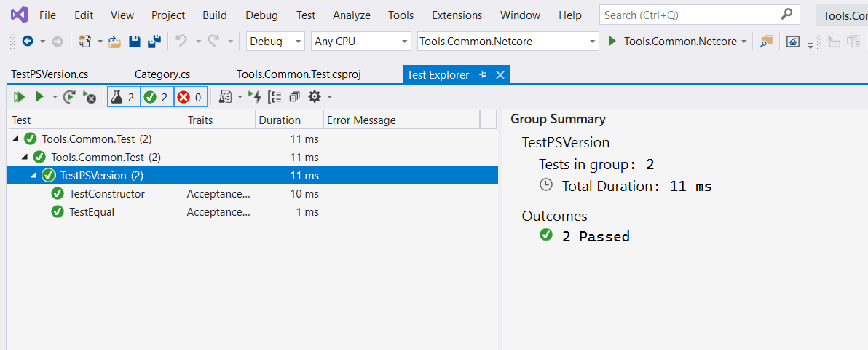Click the Error Message column header
This screenshot has height=350, width=868.
tap(402, 120)
